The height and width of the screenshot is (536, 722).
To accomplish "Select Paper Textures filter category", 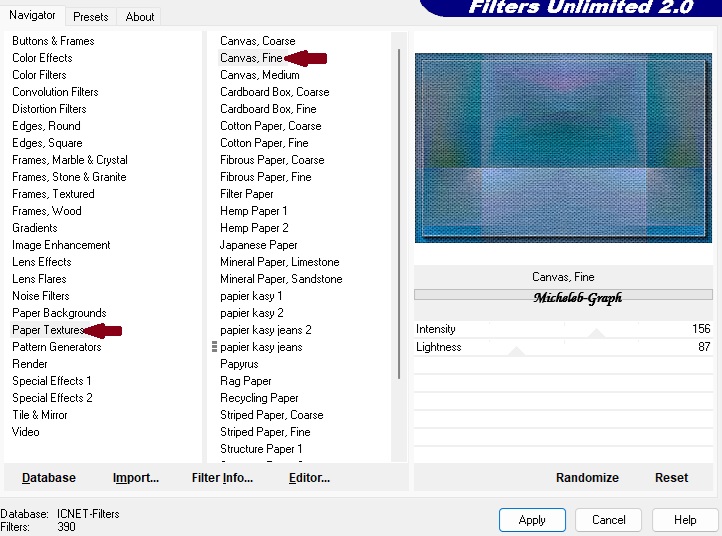I will pyautogui.click(x=47, y=330).
